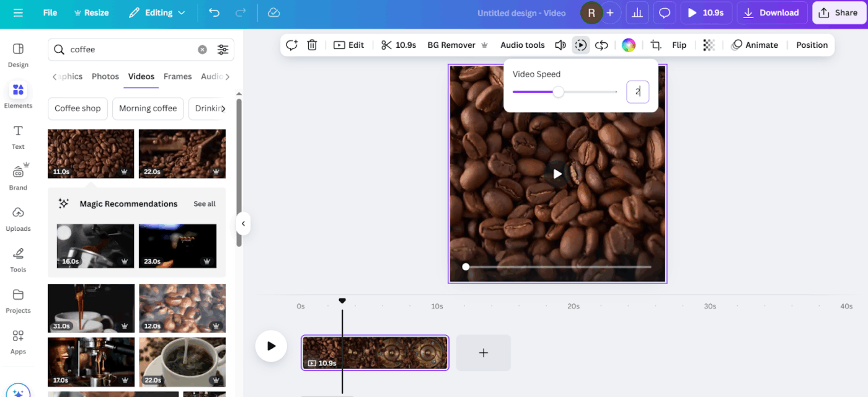Click the Download button

[x=771, y=12]
